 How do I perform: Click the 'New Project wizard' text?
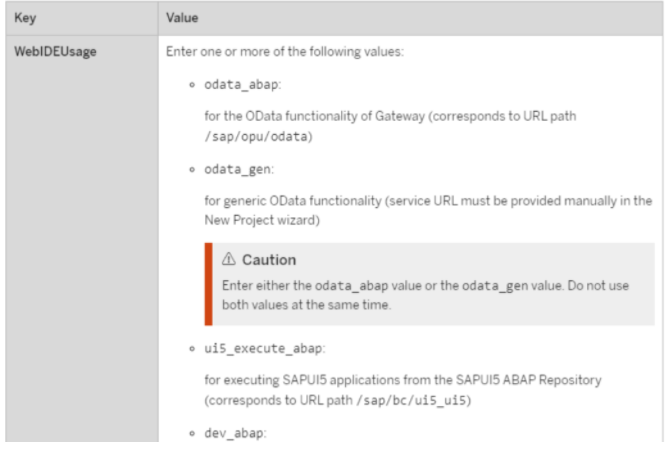coord(261,220)
